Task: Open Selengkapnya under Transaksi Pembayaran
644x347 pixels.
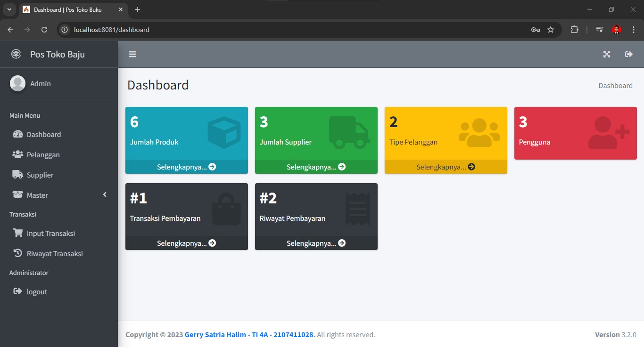Action: (x=186, y=243)
